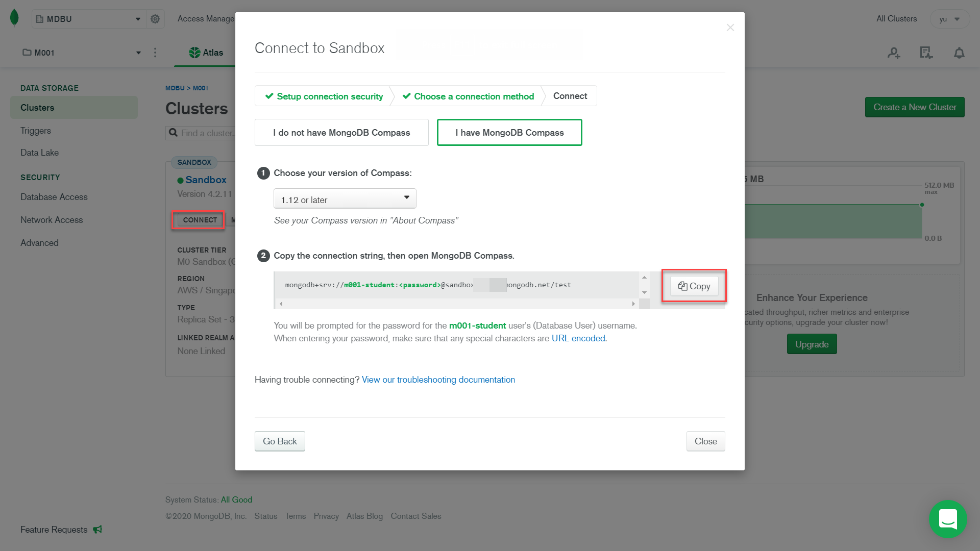Click the Feature Requests megaphone icon
This screenshot has width=980, height=551.
point(97,530)
